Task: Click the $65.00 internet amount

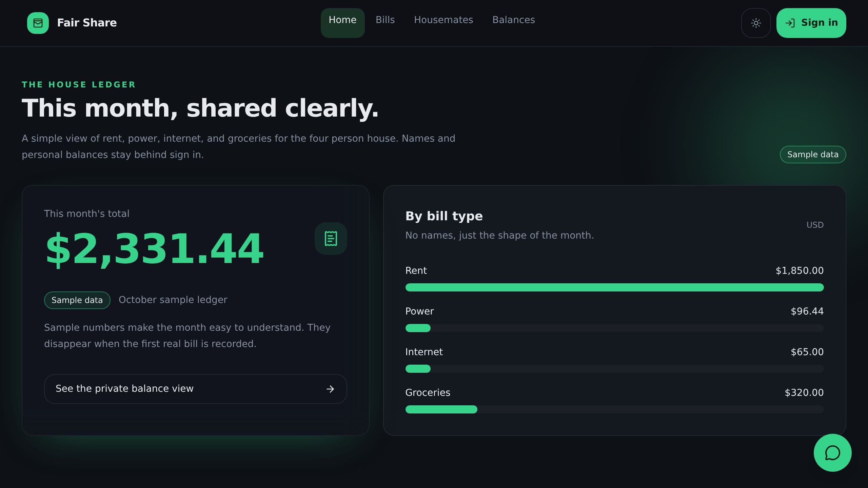Action: tap(807, 352)
